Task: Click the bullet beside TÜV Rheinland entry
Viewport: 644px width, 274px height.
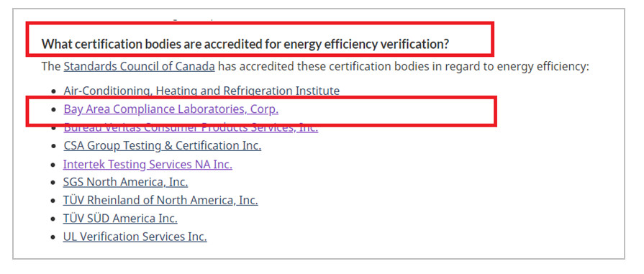Action: pos(53,201)
